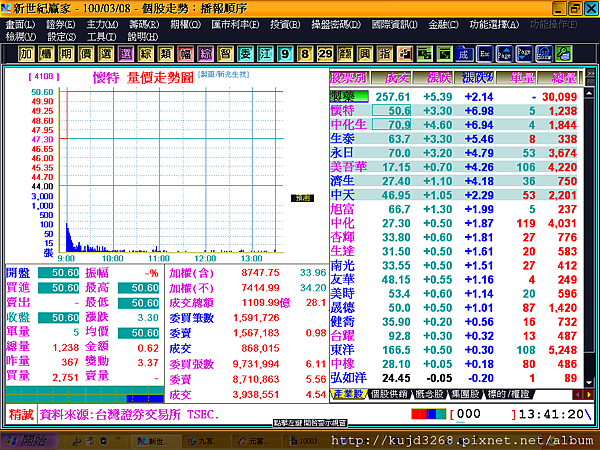The height and width of the screenshot is (450, 600).
Task: Open the 畫面(L) menu
Action: 20,24
